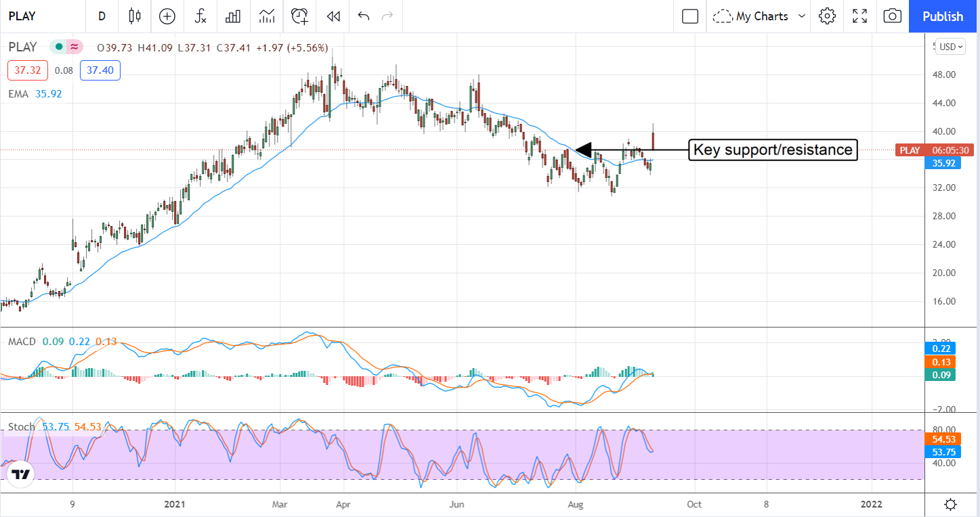Enter fullscreen mode

pyautogui.click(x=860, y=16)
